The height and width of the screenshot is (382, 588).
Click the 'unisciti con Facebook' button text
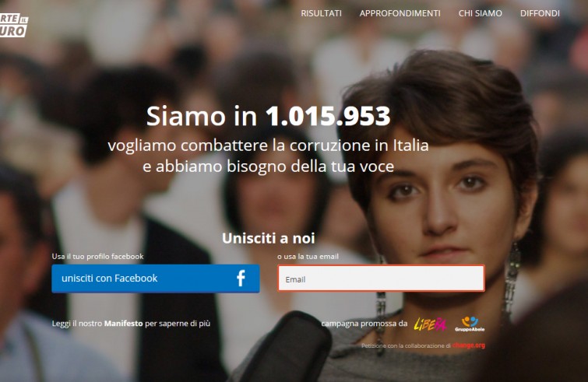pyautogui.click(x=110, y=279)
